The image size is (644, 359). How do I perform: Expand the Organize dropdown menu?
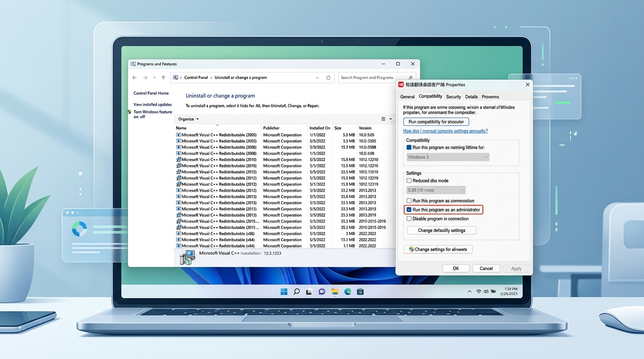189,119
